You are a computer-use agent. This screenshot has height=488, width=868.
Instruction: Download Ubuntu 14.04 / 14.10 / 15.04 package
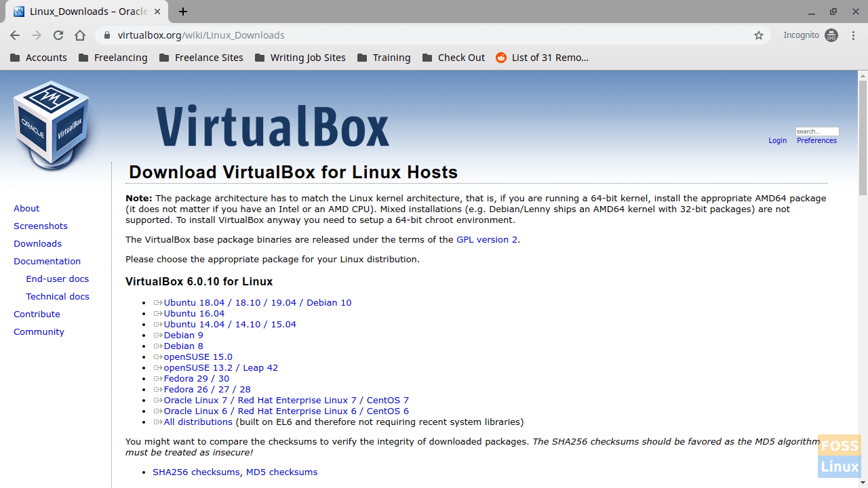pyautogui.click(x=224, y=324)
